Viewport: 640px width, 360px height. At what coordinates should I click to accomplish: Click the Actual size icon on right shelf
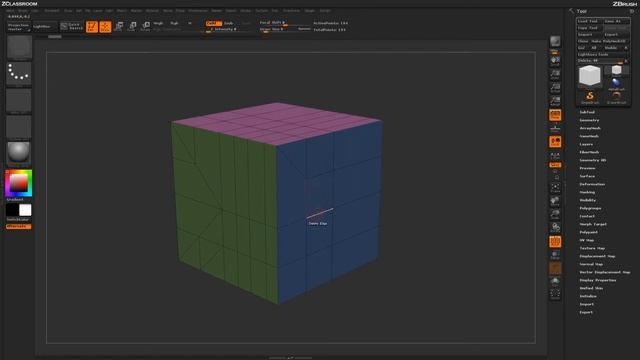tap(555, 88)
